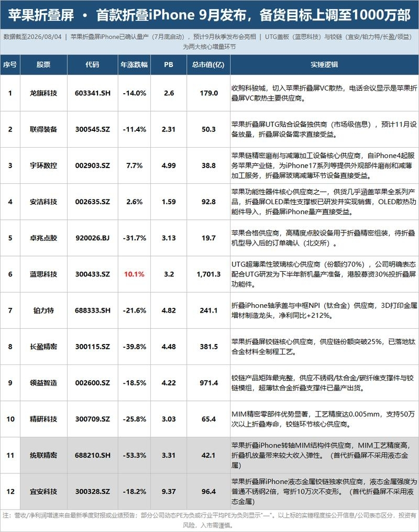Click the -53.3% change value
This screenshot has width=419, height=532.
tap(135, 456)
